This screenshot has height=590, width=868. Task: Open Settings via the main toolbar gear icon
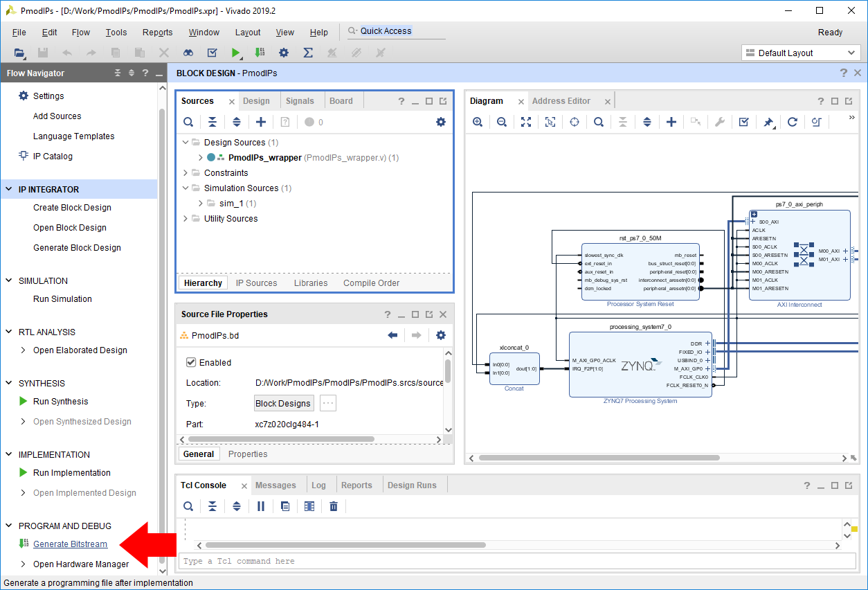[284, 53]
